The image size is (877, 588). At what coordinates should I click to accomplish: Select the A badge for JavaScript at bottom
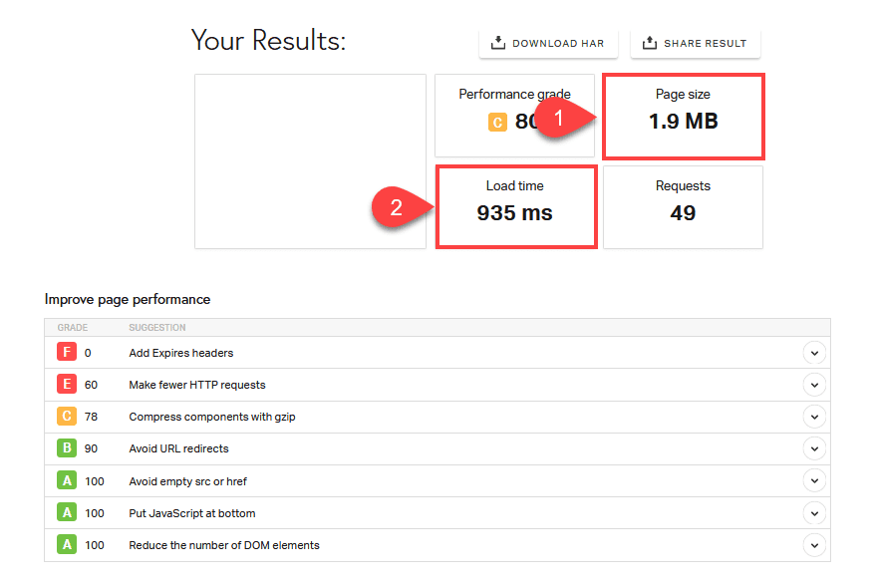click(67, 512)
